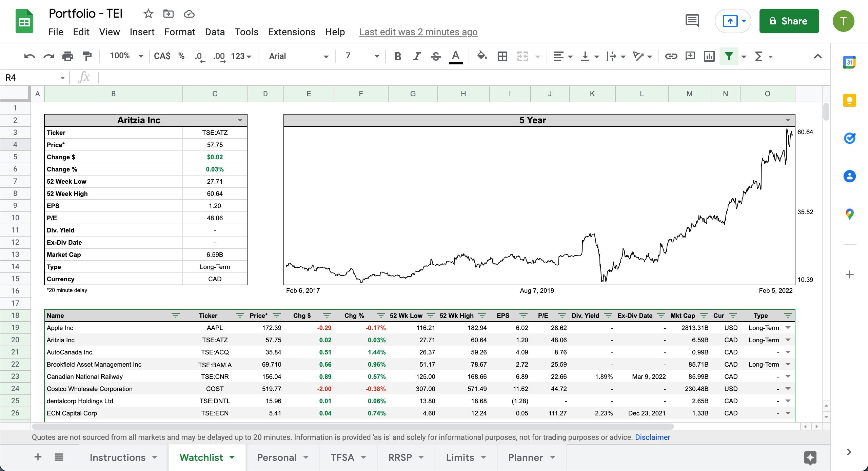This screenshot has width=868, height=471.
Task: Open Google Maps side panel
Action: [x=849, y=214]
